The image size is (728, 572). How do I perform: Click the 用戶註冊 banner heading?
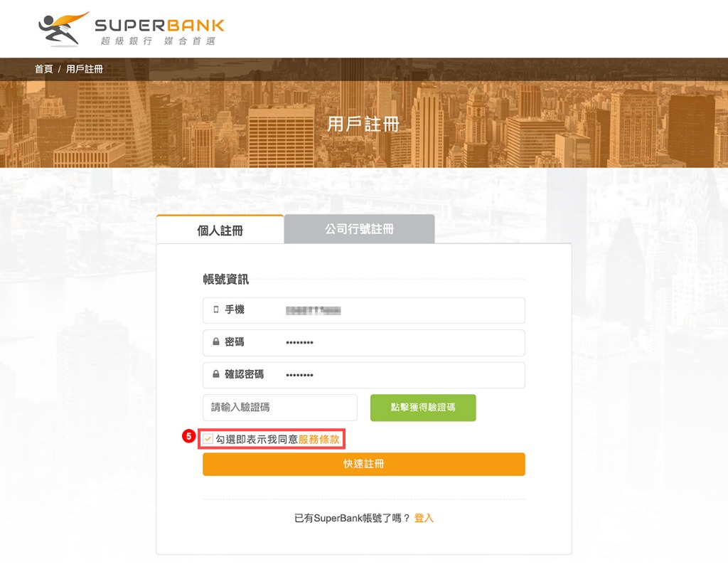pos(363,125)
